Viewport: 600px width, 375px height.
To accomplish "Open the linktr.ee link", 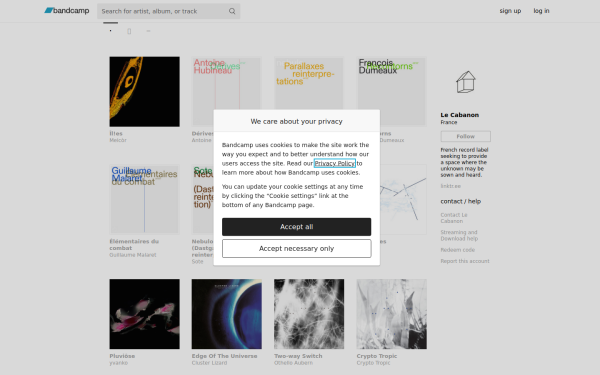I will click(450, 186).
